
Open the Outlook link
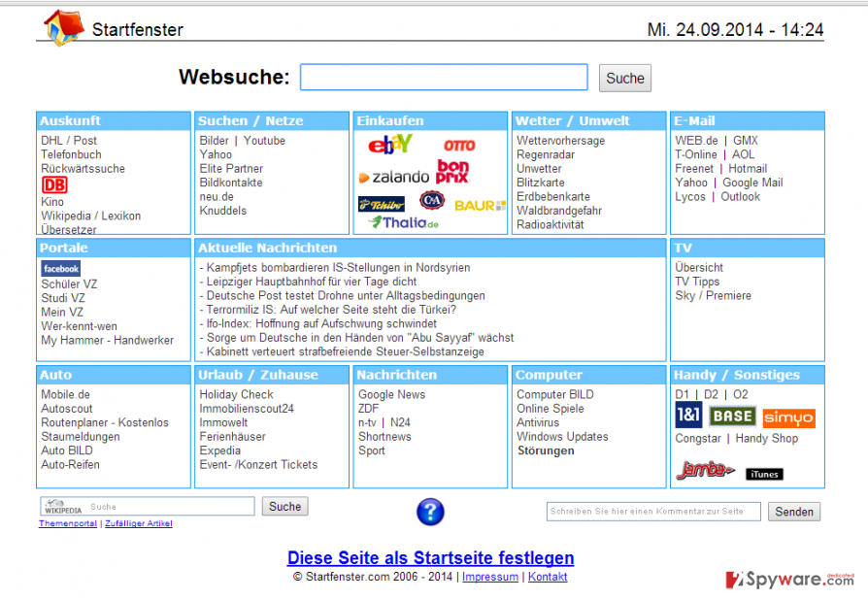(x=741, y=196)
